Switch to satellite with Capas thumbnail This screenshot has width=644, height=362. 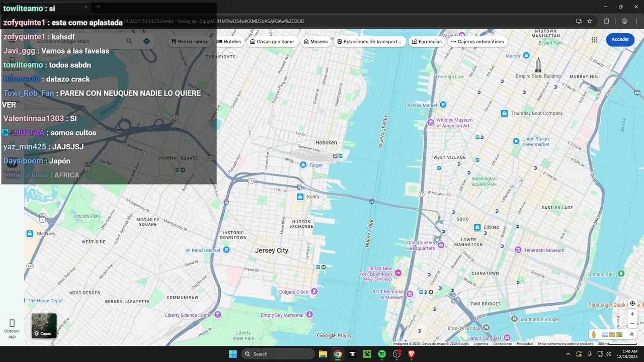coord(44,326)
